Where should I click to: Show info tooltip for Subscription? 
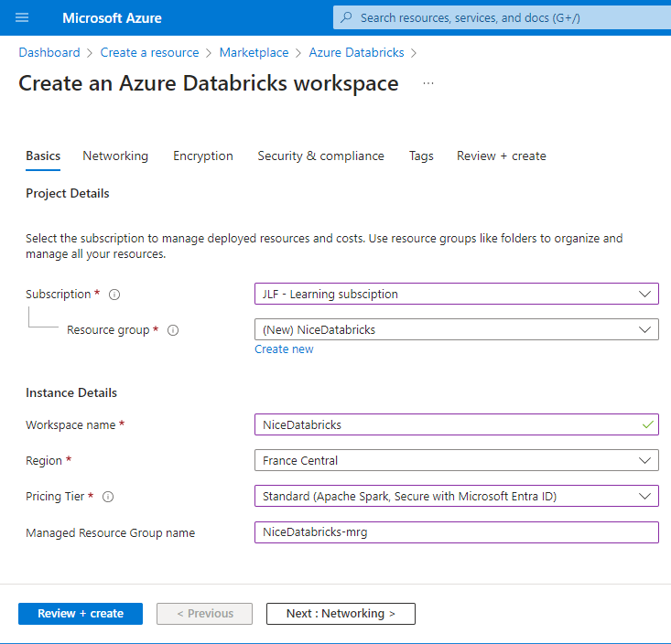click(114, 295)
